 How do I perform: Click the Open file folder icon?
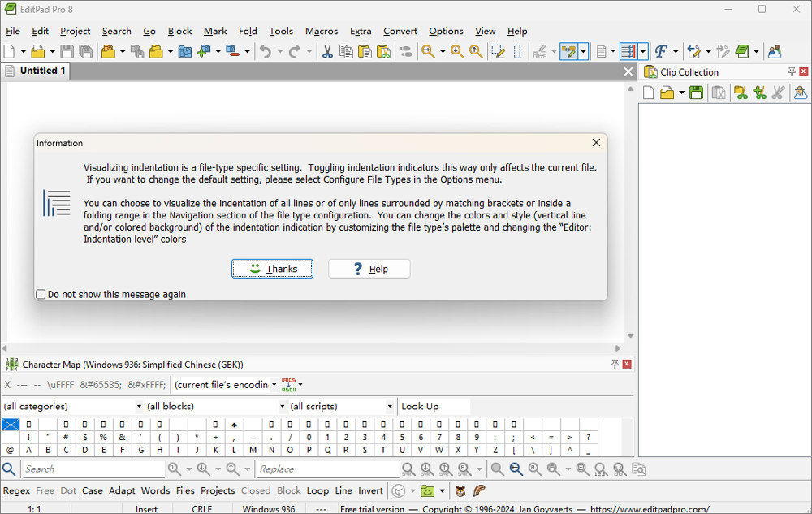(37, 51)
